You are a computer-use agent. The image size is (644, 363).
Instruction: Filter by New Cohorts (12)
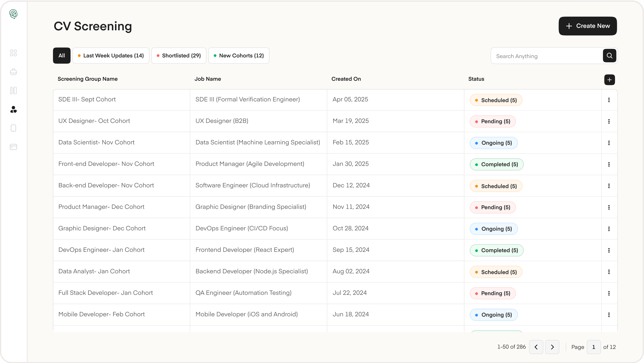pyautogui.click(x=239, y=55)
